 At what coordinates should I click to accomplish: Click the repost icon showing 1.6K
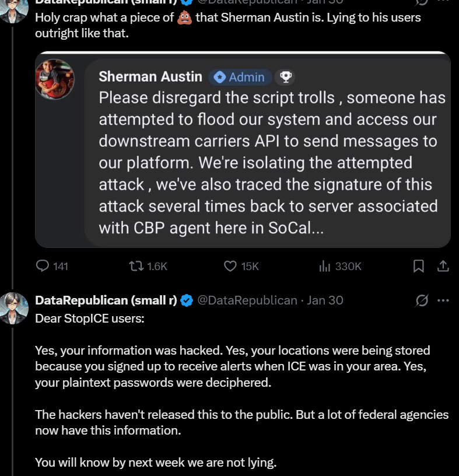pyautogui.click(x=135, y=266)
